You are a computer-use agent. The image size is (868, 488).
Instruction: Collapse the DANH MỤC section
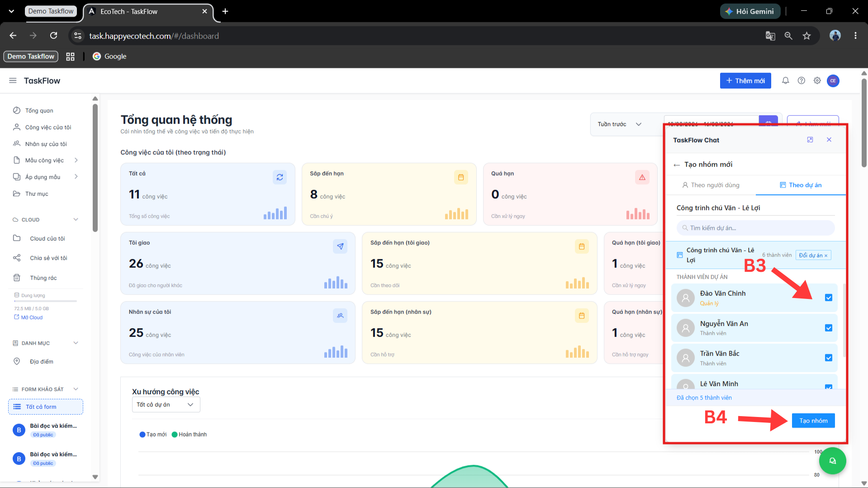pos(76,343)
